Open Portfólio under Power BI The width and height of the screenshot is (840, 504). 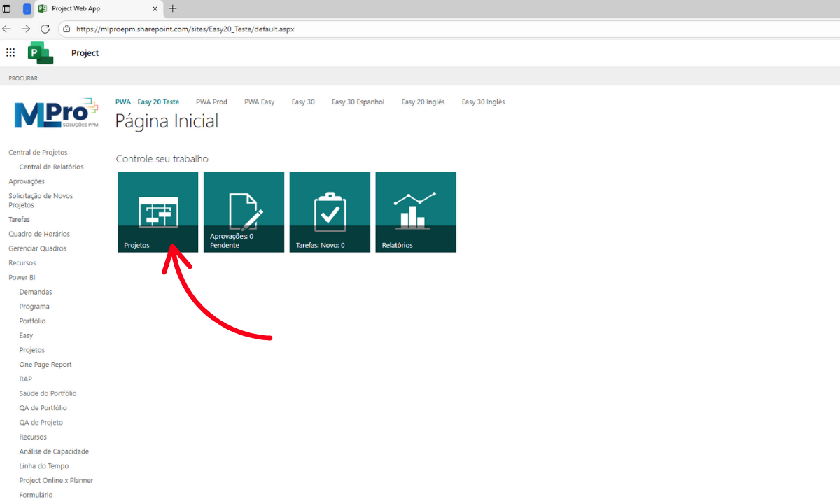coord(32,321)
